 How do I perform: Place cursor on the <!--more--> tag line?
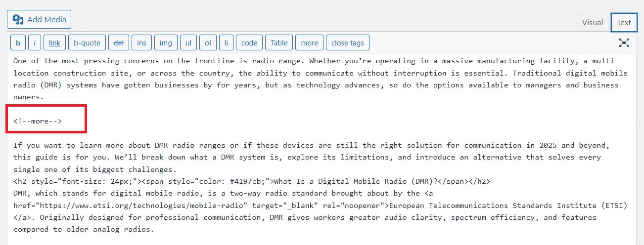38,121
